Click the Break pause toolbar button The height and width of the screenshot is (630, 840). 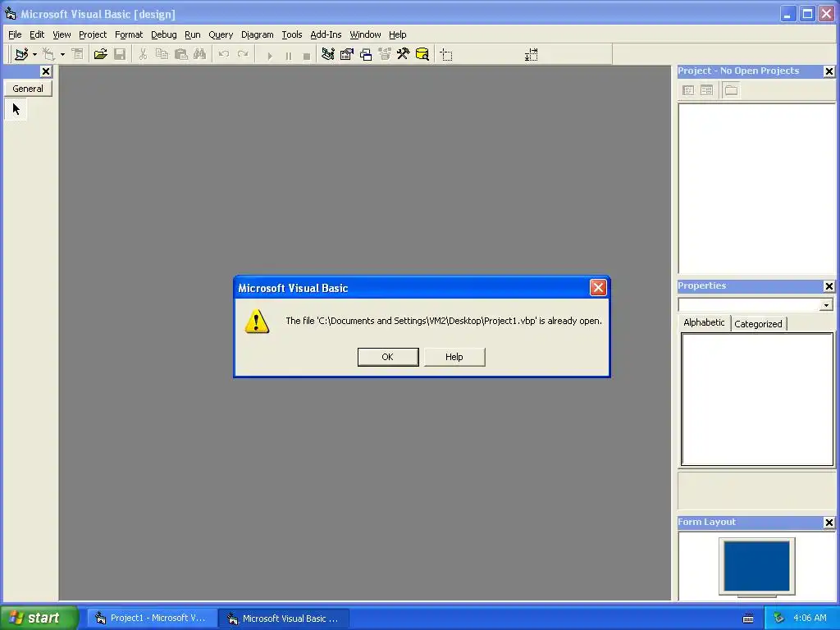(x=288, y=55)
